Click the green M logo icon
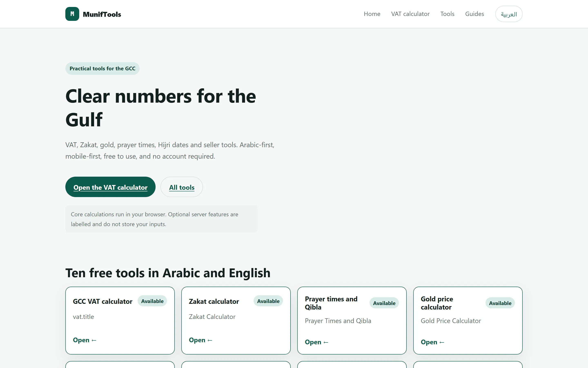 click(72, 14)
